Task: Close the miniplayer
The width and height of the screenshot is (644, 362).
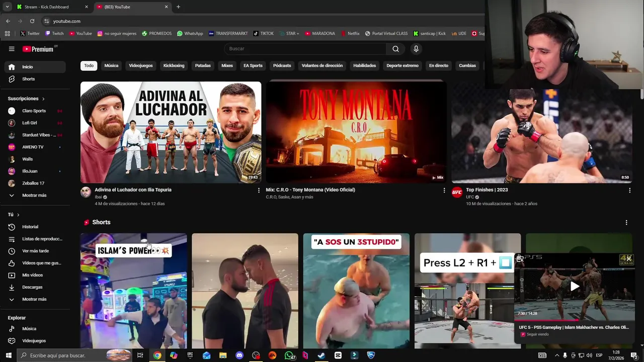Action: click(x=628, y=259)
